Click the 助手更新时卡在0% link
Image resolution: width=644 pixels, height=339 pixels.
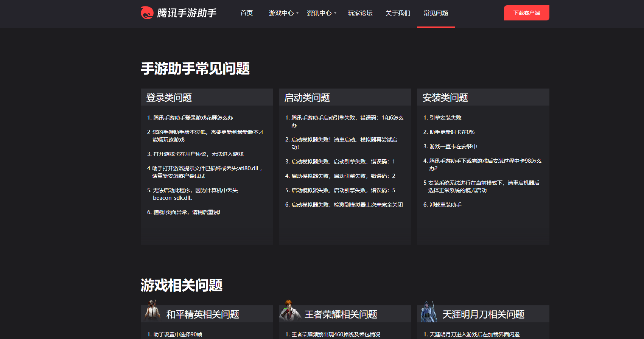[x=451, y=132]
